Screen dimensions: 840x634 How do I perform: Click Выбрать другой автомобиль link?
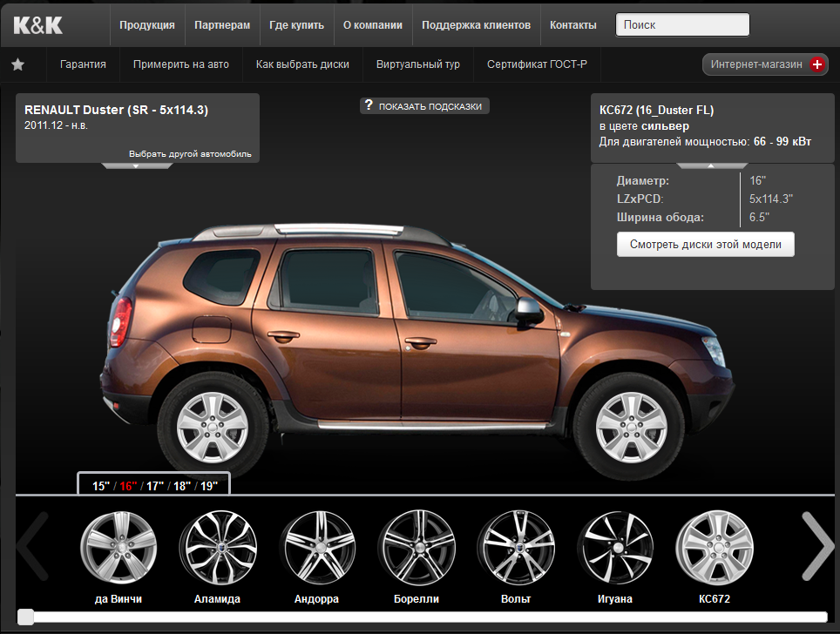point(190,154)
